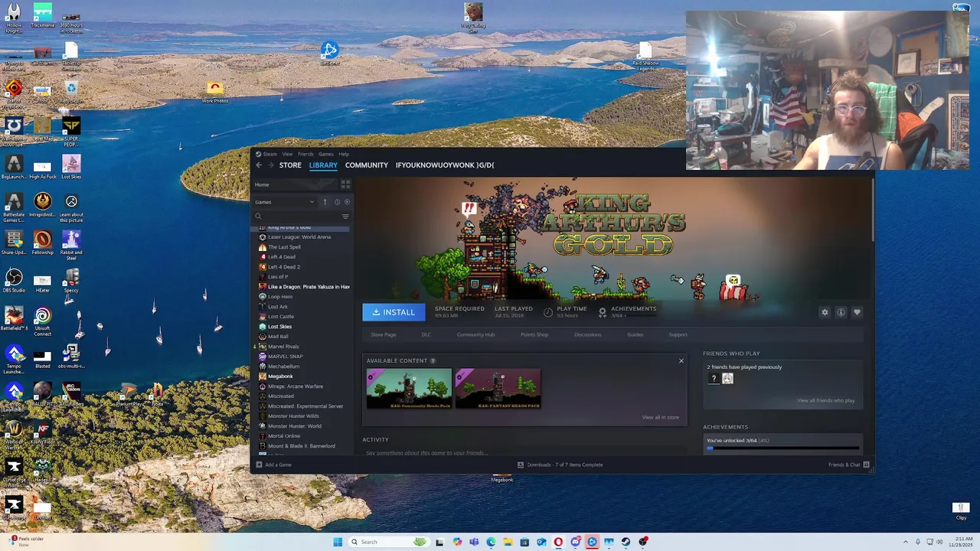Open the Friends & Chat panel
This screenshot has height=551, width=980.
tap(848, 465)
